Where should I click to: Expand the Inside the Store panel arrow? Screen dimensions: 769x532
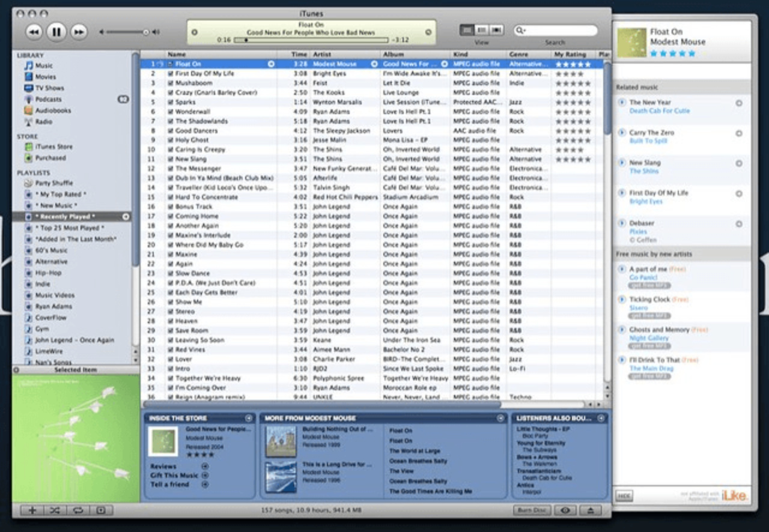(x=249, y=418)
